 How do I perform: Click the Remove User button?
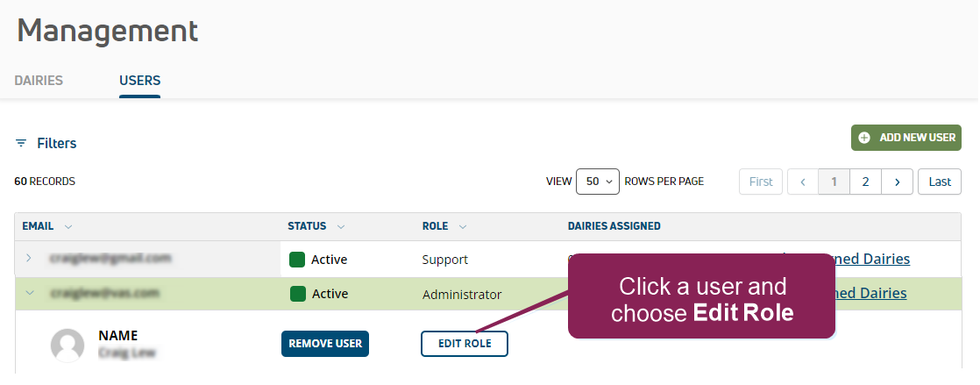tap(325, 344)
